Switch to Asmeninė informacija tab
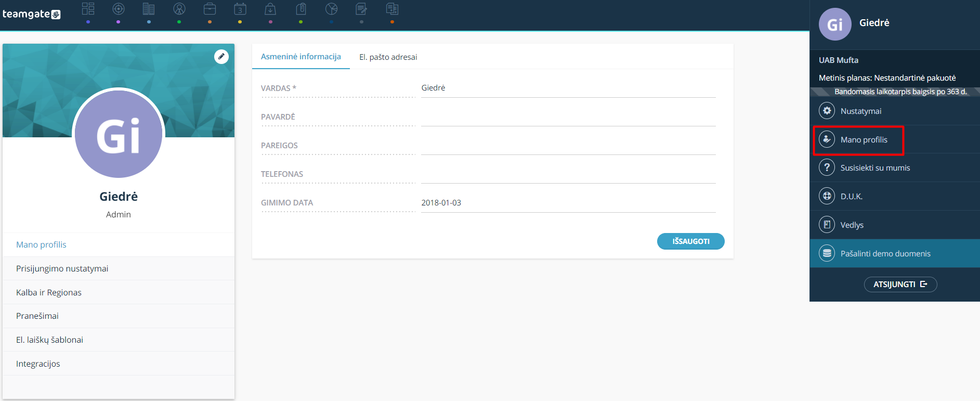 click(301, 57)
